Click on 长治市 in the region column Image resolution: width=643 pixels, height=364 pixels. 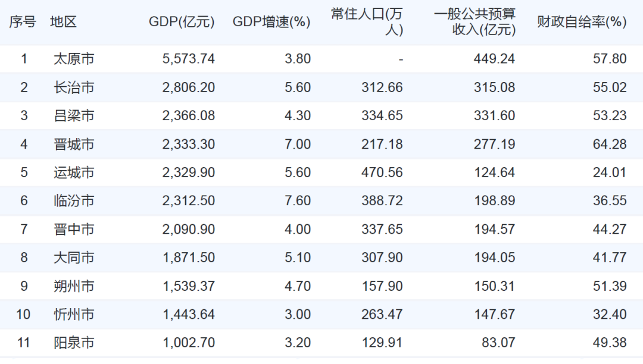coord(74,87)
